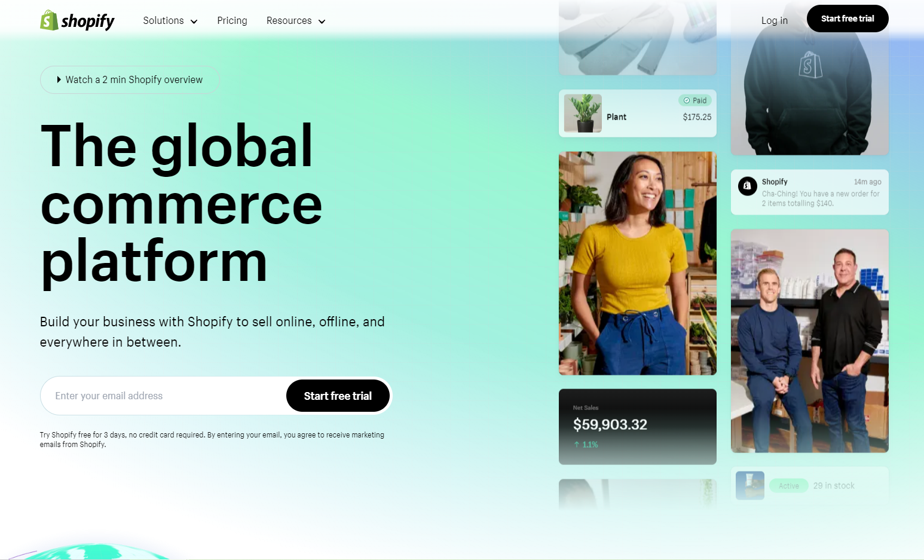Click the Plant product thumbnail
The width and height of the screenshot is (924, 560).
[583, 113]
